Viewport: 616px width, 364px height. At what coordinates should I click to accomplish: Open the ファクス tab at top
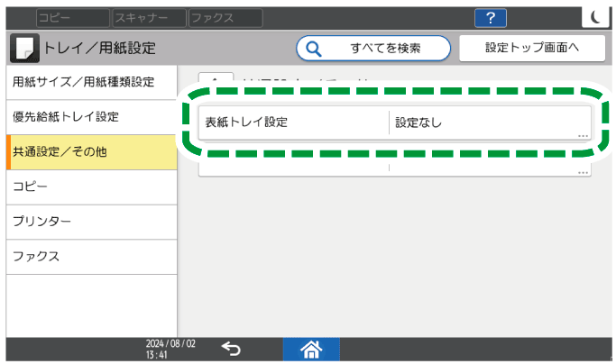click(225, 18)
